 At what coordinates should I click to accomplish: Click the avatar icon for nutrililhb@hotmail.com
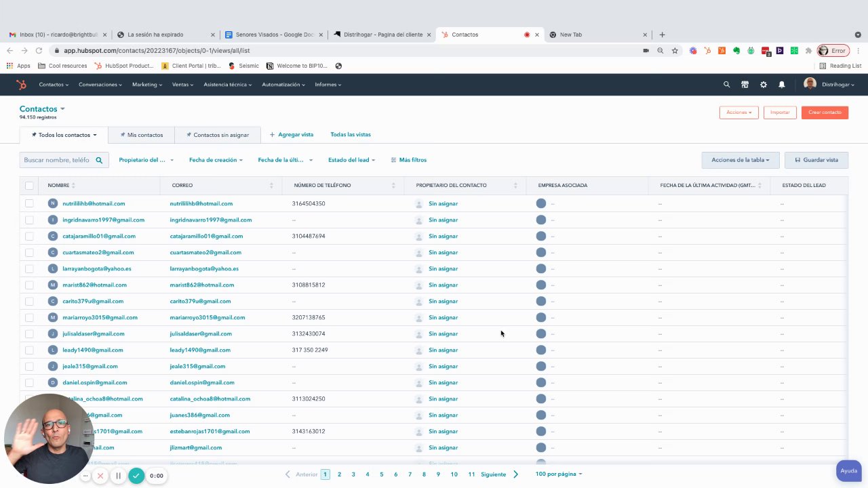tap(53, 203)
